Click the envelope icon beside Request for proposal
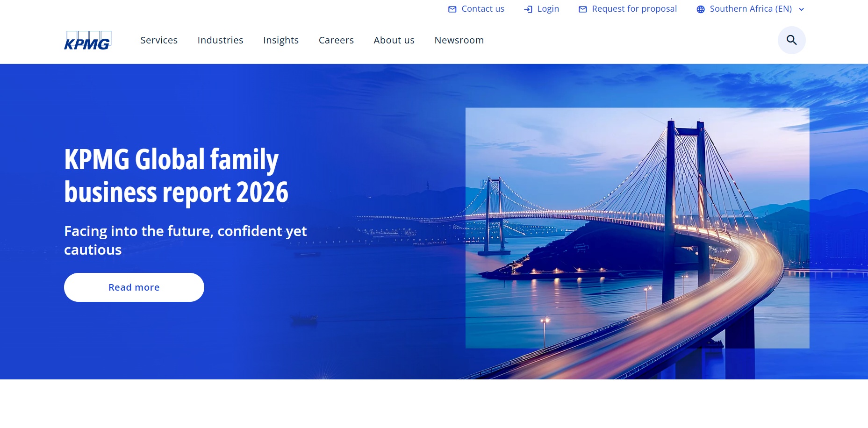 pyautogui.click(x=582, y=9)
